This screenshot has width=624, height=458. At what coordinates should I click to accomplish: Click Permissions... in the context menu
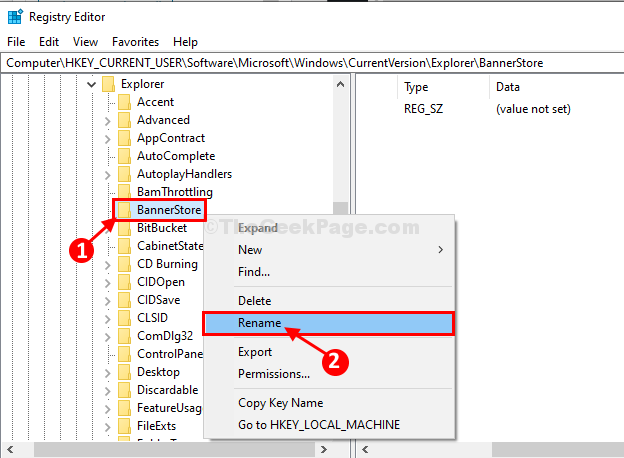(273, 374)
